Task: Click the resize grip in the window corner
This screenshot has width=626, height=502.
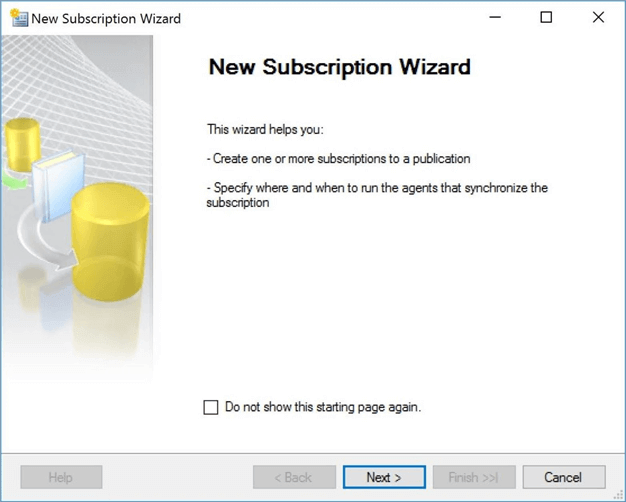Action: click(x=619, y=495)
